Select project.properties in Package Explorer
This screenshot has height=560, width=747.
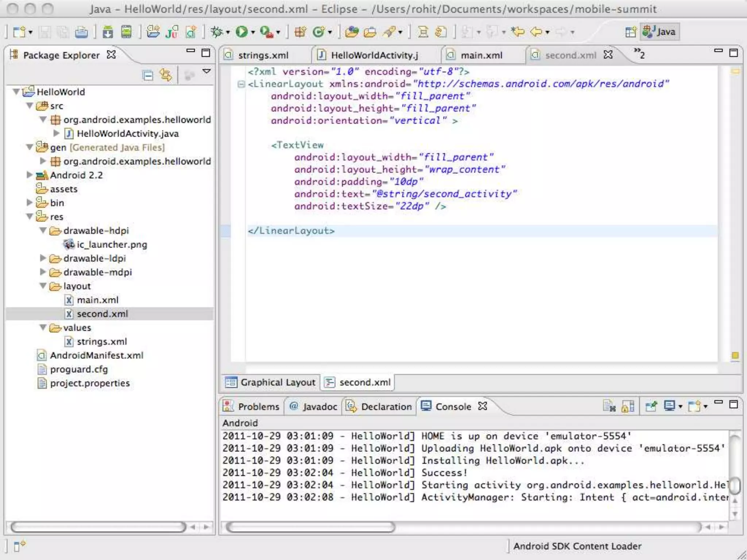[x=90, y=383]
